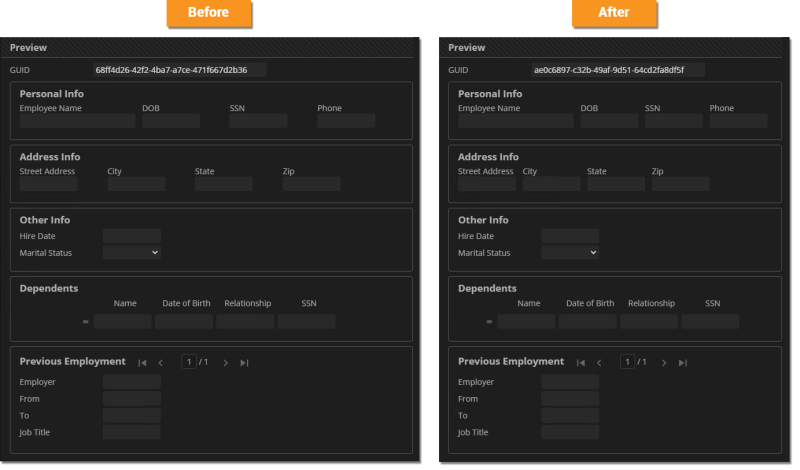The image size is (800, 470).
Task: Click next page arrow in Before panel
Action: (226, 363)
